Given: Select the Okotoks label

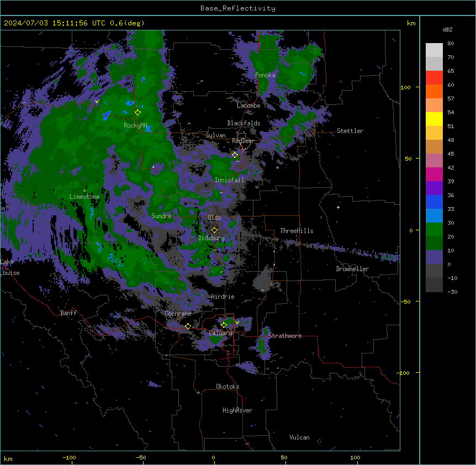Looking at the screenshot, I should (x=228, y=387).
